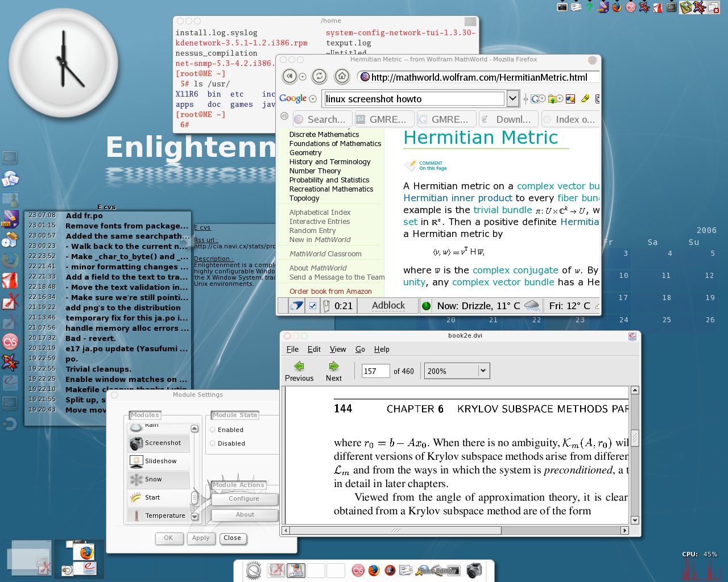The height and width of the screenshot is (582, 728).
Task: Open the dropdown next to the G toolbar icon
Action: pyautogui.click(x=542, y=99)
